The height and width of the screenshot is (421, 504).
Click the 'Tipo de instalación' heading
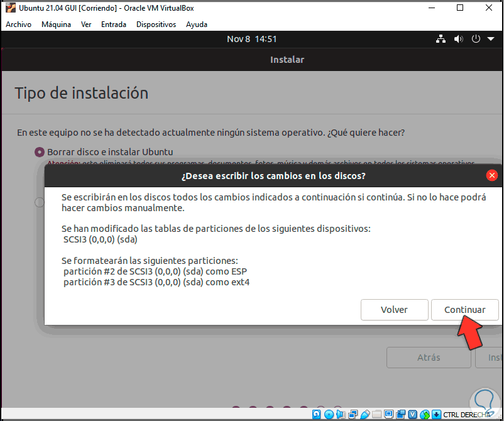[81, 93]
